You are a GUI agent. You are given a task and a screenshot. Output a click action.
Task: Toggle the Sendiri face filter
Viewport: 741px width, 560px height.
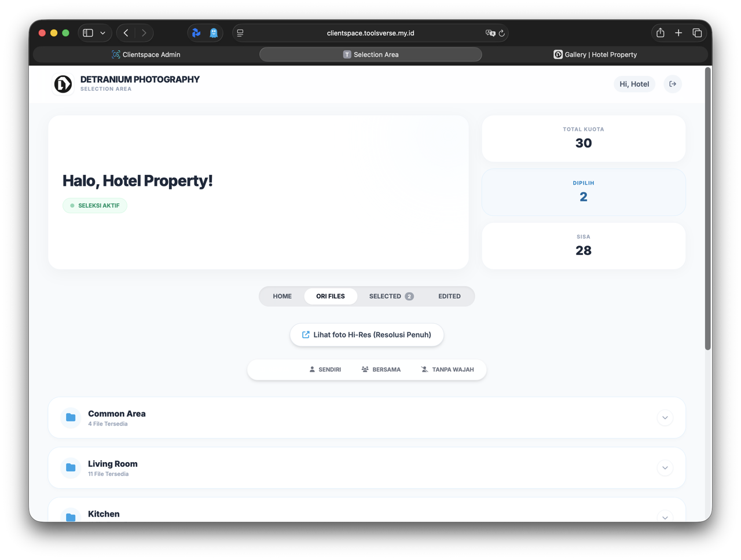(x=325, y=369)
